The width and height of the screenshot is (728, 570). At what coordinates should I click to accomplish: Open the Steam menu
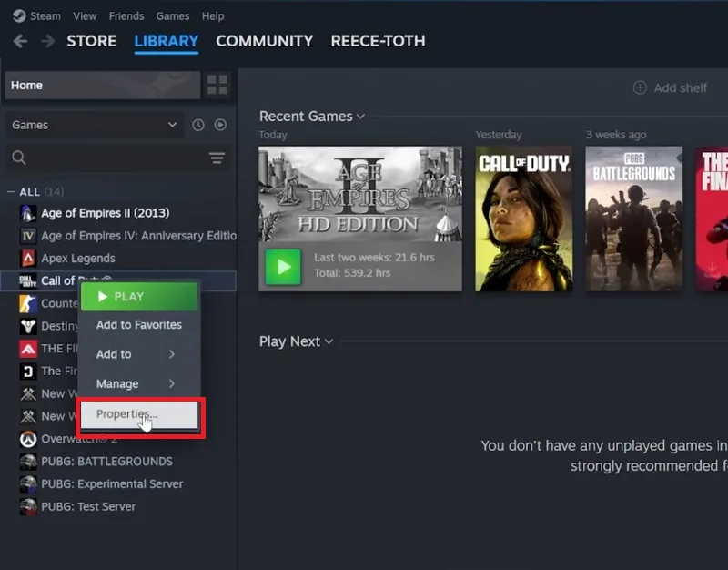pos(45,16)
